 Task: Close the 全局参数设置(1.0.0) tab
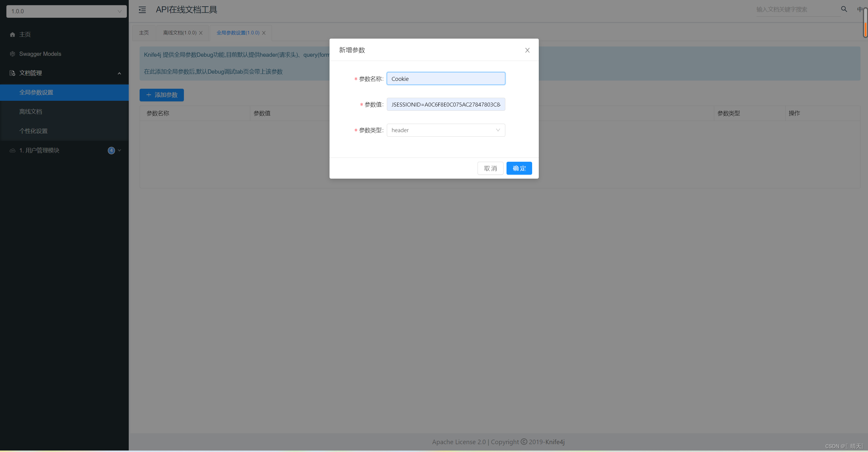point(264,33)
